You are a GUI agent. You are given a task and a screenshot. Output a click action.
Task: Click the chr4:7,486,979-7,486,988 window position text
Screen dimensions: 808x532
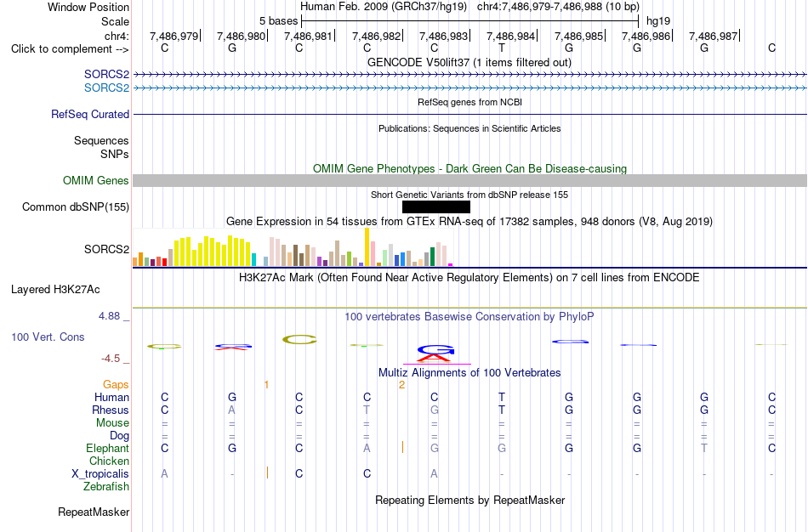click(x=558, y=7)
